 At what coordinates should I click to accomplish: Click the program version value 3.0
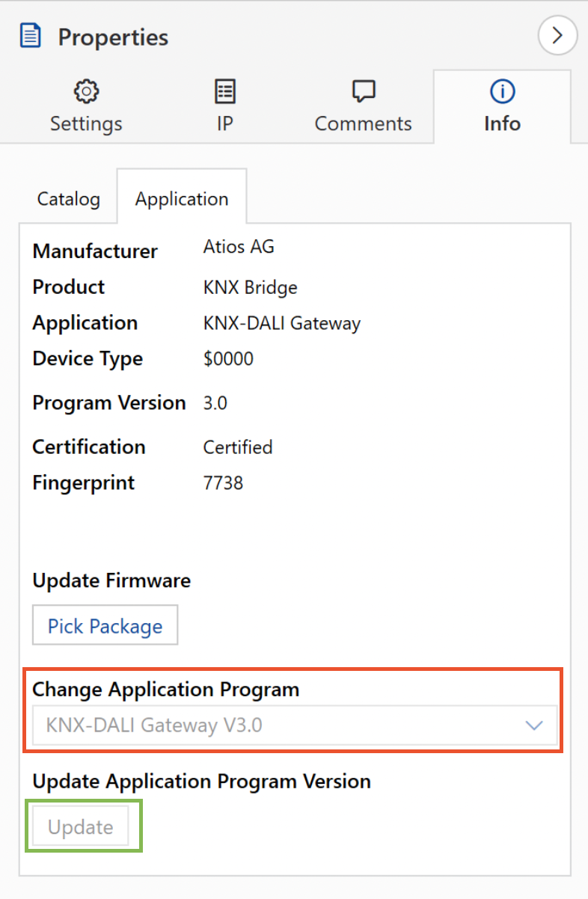point(215,403)
